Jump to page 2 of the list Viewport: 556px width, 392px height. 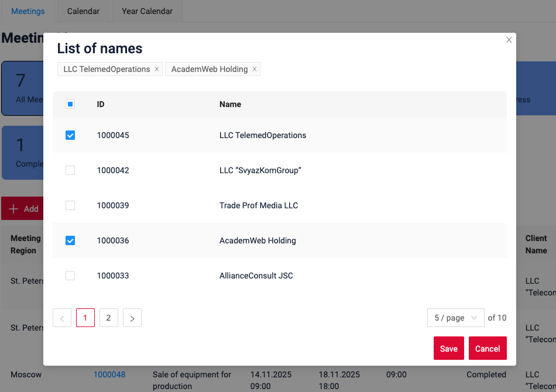click(109, 318)
